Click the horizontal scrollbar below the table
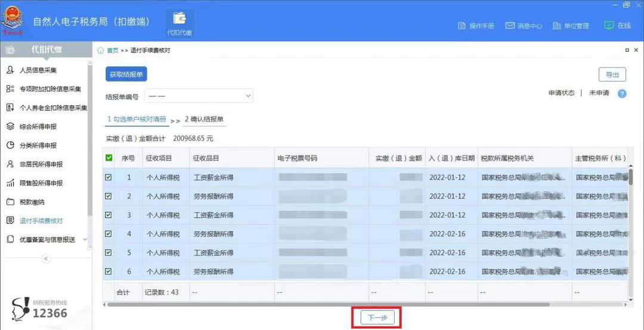This screenshot has width=644, height=330. [x=329, y=304]
